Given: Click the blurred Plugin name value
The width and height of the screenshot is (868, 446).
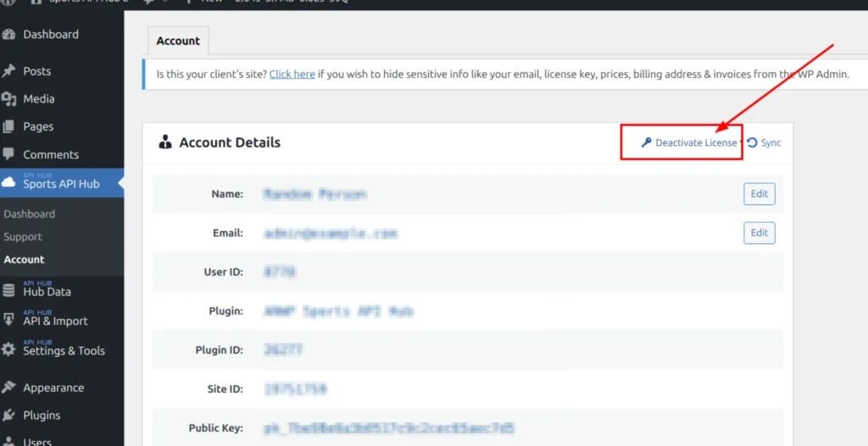Looking at the screenshot, I should (x=338, y=311).
